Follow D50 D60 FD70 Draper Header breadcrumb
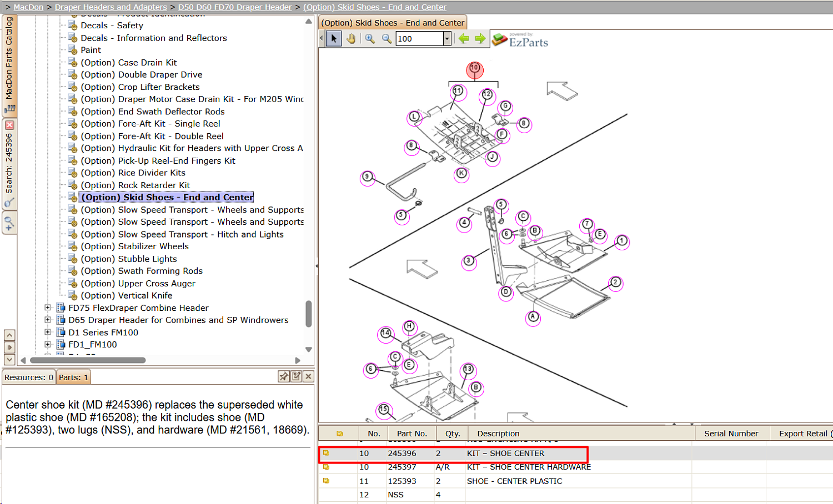The width and height of the screenshot is (833, 504). click(235, 7)
